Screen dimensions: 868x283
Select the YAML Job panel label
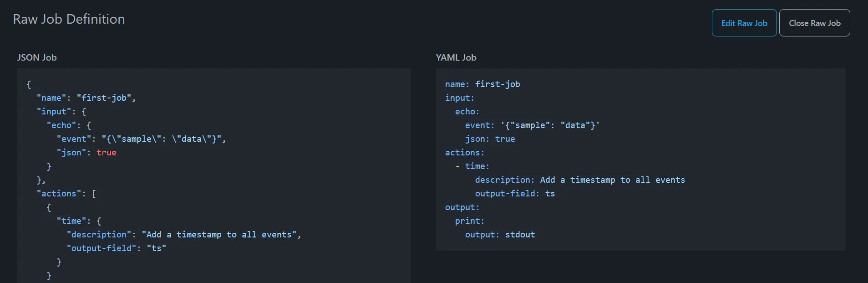point(455,57)
